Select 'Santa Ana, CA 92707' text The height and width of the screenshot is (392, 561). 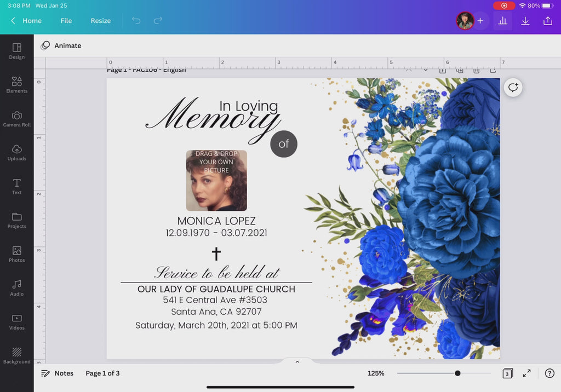point(216,312)
